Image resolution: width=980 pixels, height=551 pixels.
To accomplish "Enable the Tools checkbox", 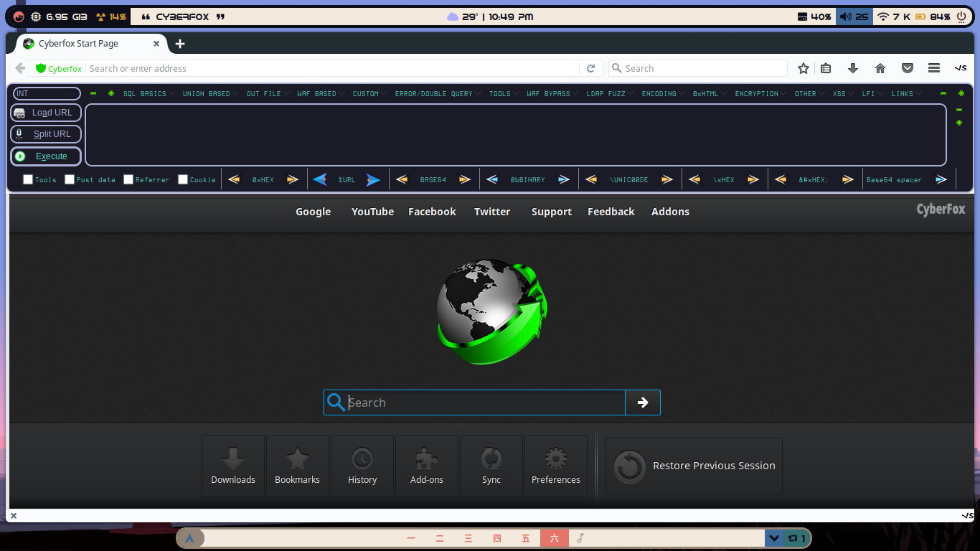I will tap(28, 179).
